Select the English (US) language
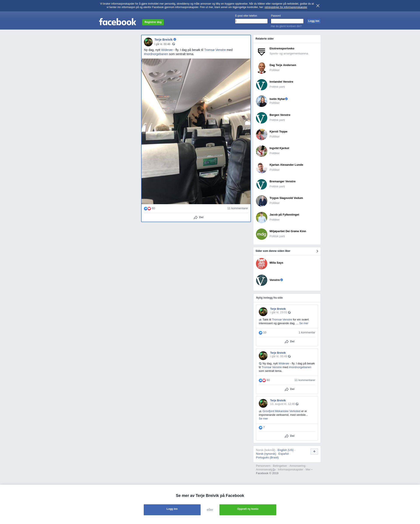 (285, 450)
